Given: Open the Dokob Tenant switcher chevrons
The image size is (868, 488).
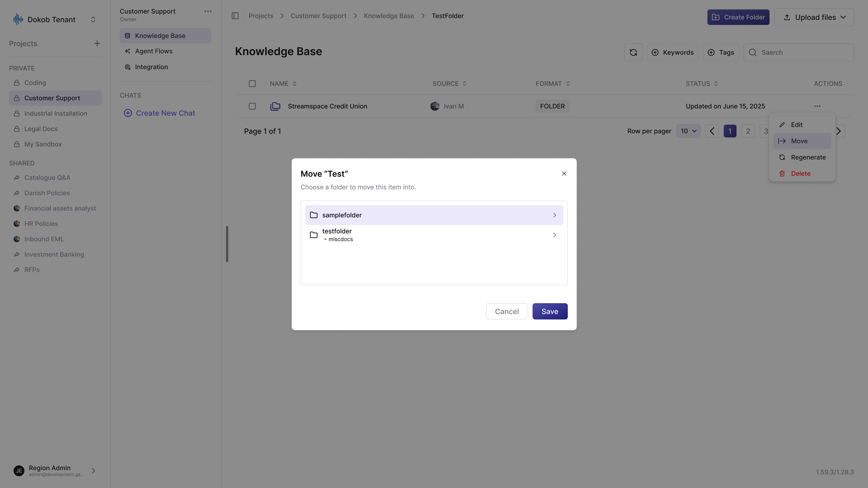Looking at the screenshot, I should 93,20.
